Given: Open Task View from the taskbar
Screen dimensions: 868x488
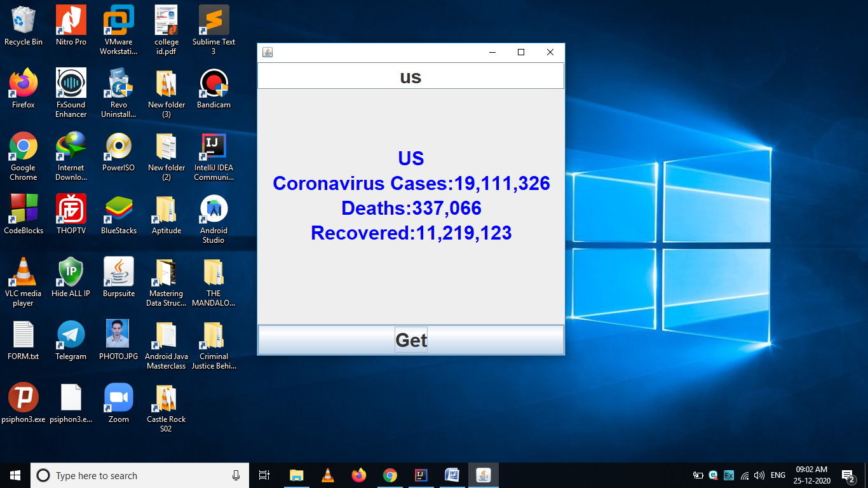Looking at the screenshot, I should click(264, 475).
